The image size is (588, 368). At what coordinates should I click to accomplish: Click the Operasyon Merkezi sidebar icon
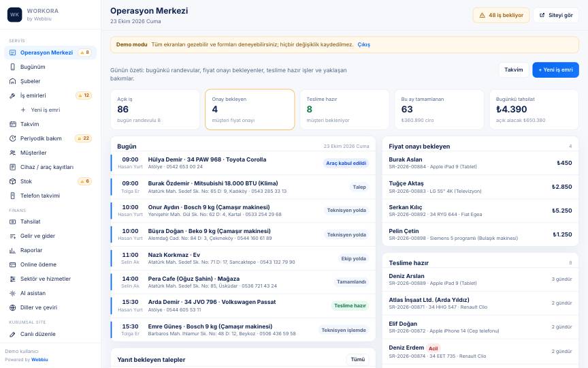[12, 52]
